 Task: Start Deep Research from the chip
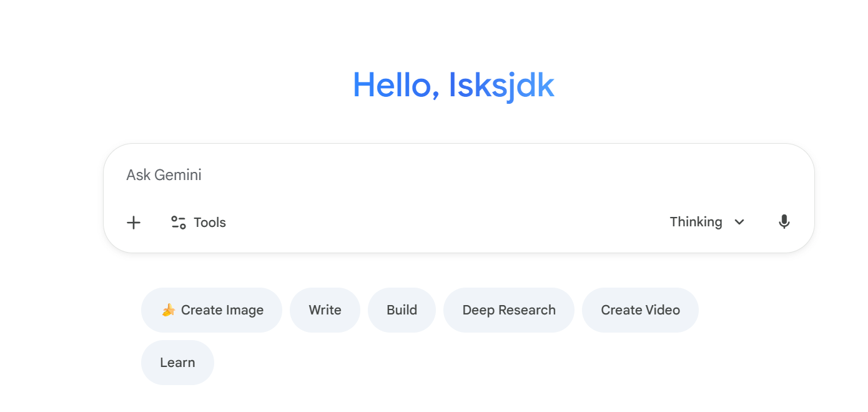[x=509, y=310]
